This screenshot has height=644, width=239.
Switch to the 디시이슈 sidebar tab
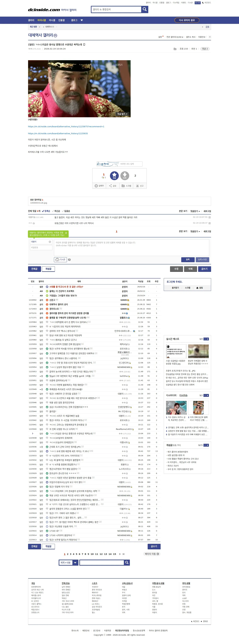pyautogui.click(x=183, y=396)
